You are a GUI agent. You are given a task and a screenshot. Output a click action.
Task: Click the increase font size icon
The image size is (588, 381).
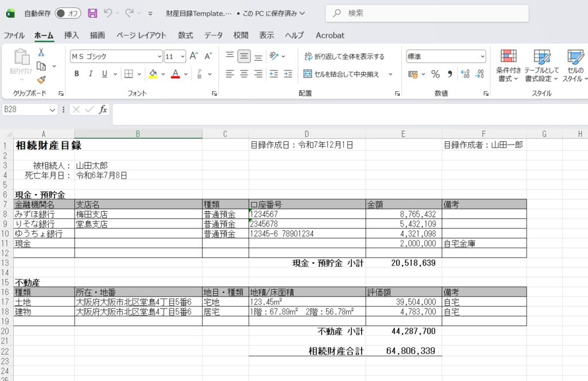click(x=194, y=56)
